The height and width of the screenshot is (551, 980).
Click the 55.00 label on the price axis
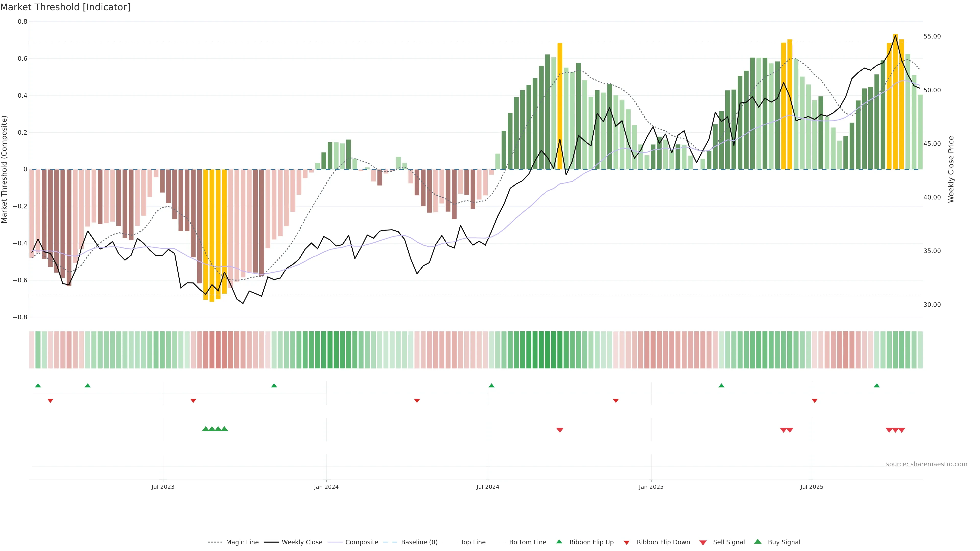click(x=932, y=36)
